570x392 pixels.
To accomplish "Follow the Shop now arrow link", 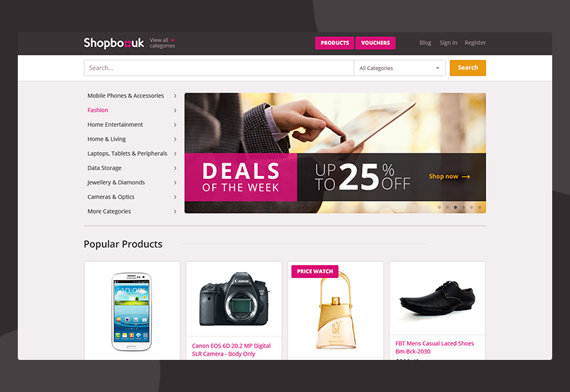I will [450, 176].
